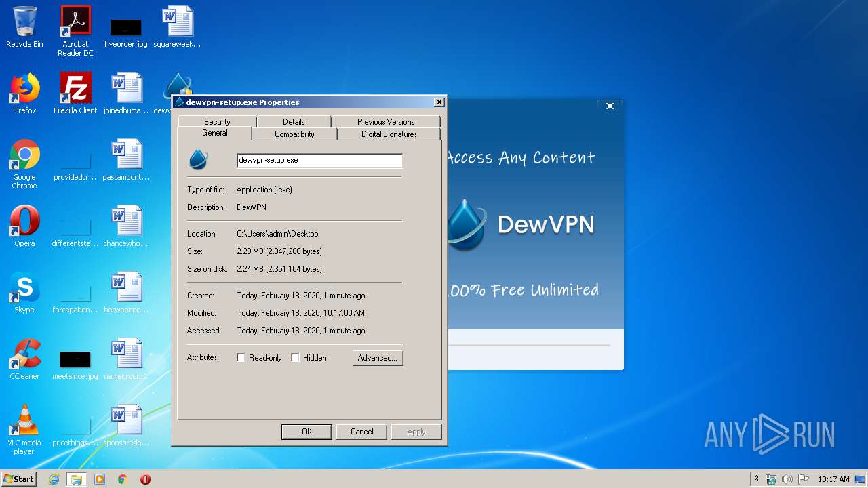
Task: Open media player taskbar icon
Action: (100, 479)
